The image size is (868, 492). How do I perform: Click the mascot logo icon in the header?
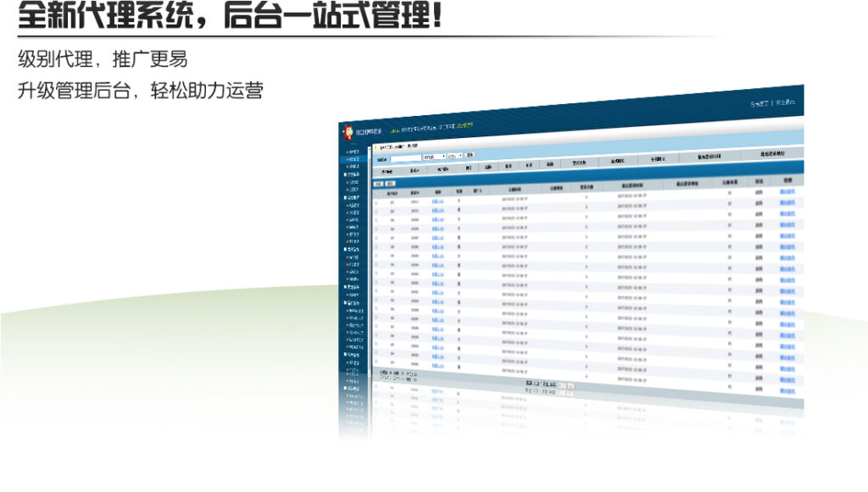point(348,131)
